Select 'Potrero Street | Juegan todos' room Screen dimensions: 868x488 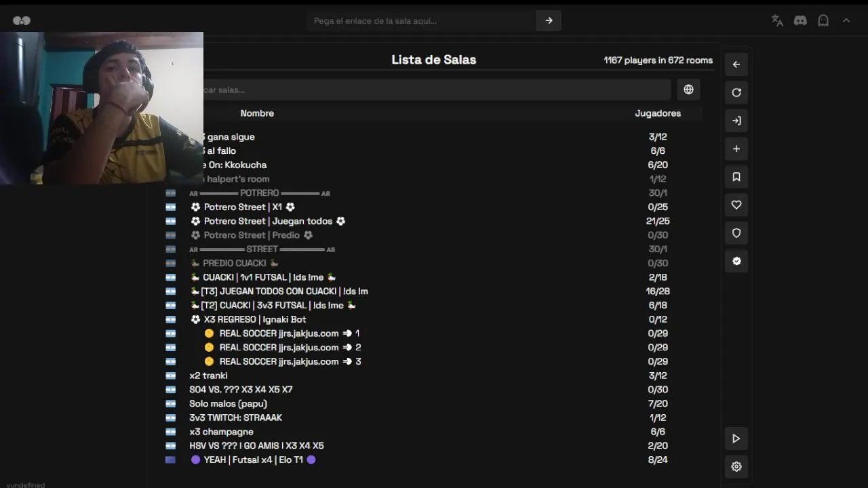pos(434,221)
